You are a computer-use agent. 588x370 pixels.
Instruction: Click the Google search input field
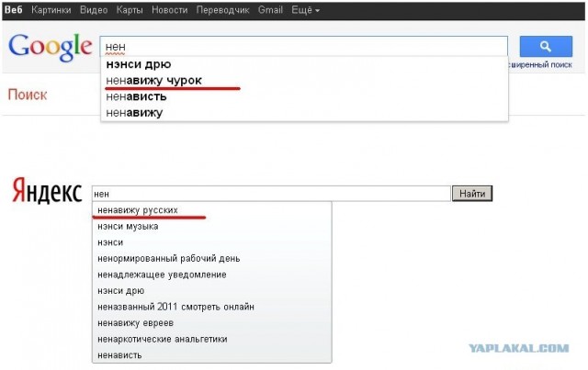click(304, 47)
